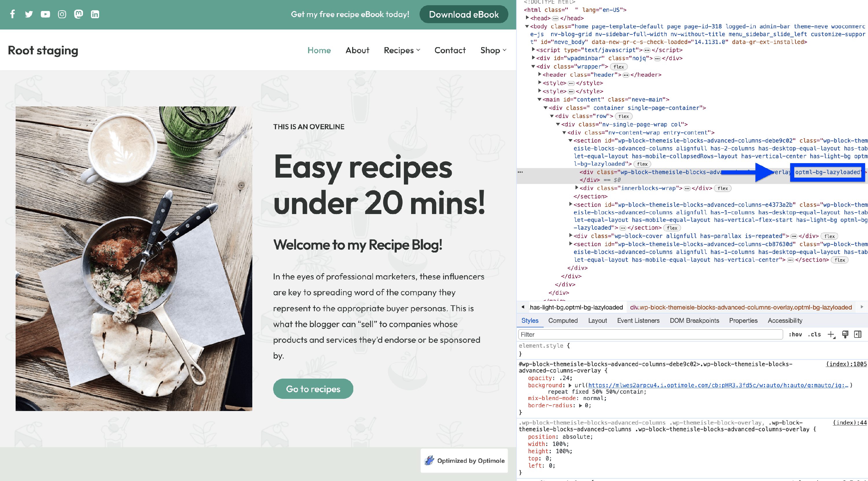Click the YouTube icon in header
Screen dimensions: 868x481
tap(45, 14)
